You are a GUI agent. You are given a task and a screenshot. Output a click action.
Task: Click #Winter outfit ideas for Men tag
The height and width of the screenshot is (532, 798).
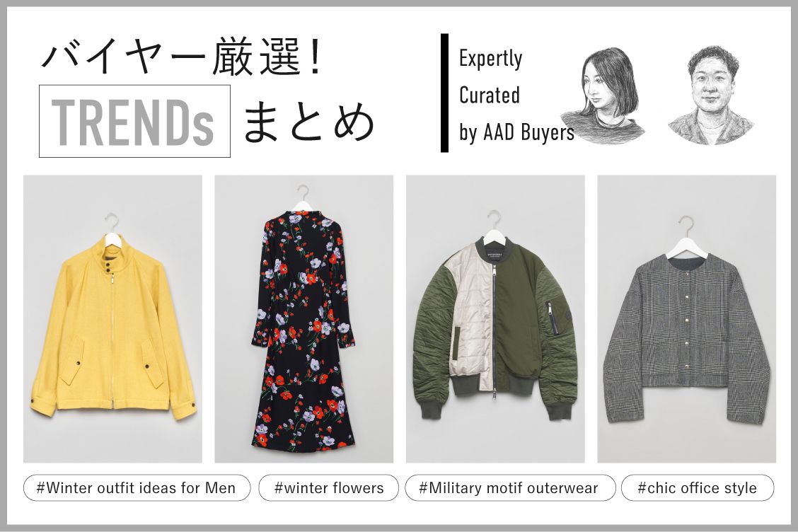pyautogui.click(x=137, y=487)
